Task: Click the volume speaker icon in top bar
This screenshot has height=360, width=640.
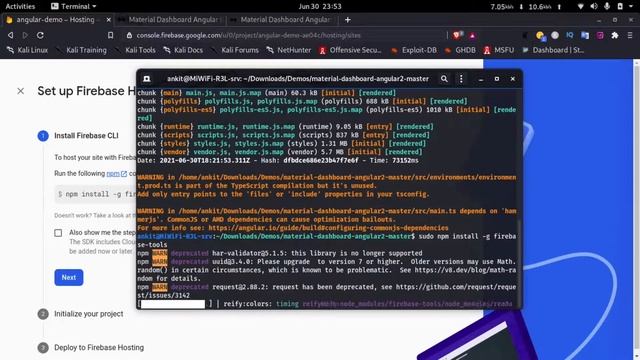Action: click(594, 6)
